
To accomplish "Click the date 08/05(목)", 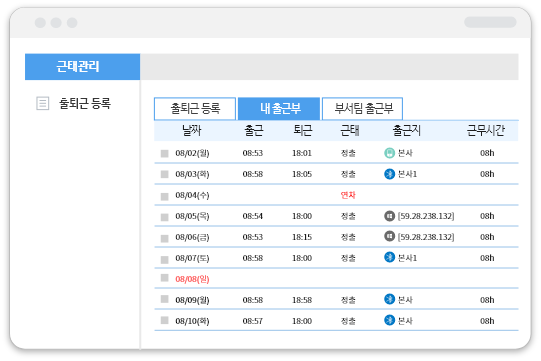I will click(x=192, y=216).
